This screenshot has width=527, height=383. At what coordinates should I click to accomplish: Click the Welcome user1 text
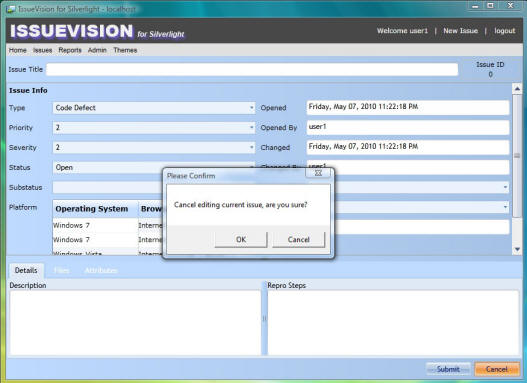(402, 31)
